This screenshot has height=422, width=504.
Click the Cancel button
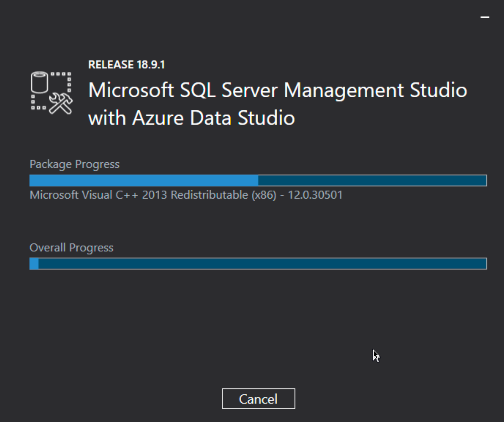(258, 398)
